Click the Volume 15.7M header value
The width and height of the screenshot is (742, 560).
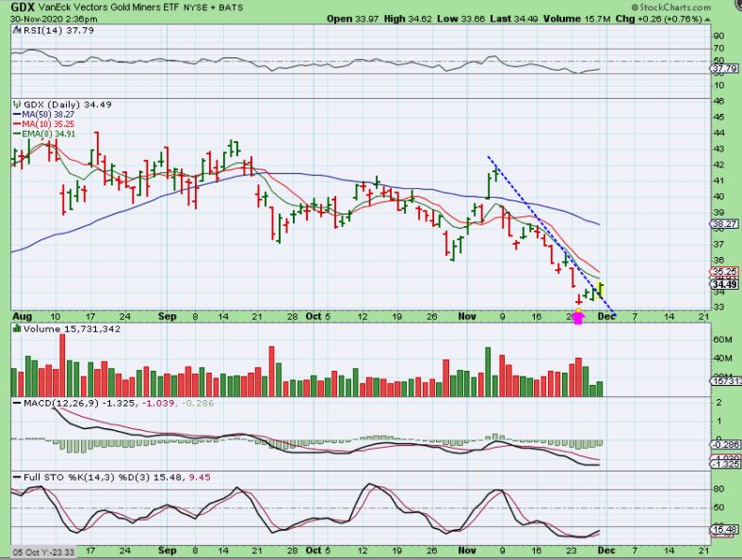point(577,19)
